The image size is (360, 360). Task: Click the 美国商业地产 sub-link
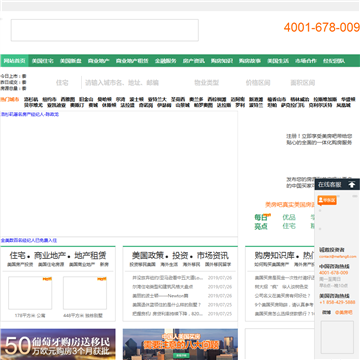pyautogui.click(x=82, y=264)
